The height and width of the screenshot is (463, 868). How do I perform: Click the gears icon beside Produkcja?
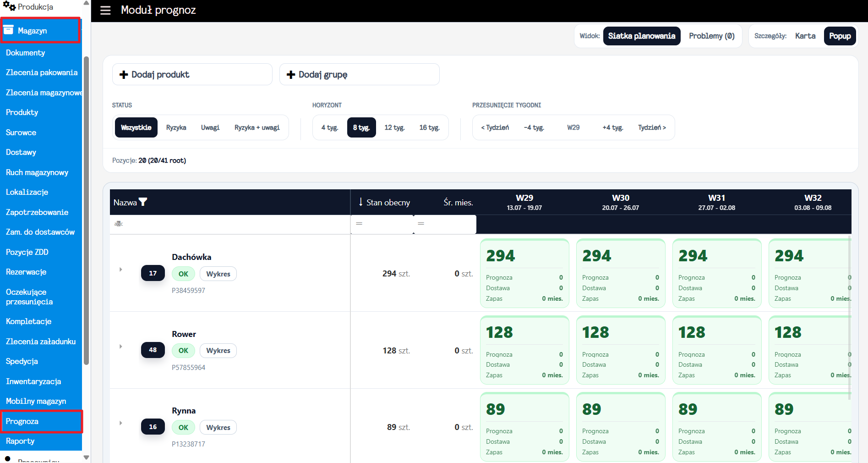coord(9,6)
